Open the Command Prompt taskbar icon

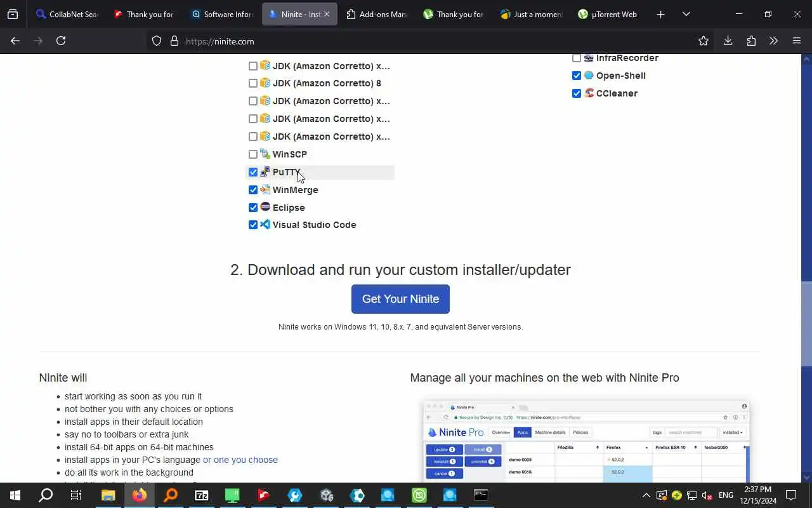pyautogui.click(x=481, y=495)
